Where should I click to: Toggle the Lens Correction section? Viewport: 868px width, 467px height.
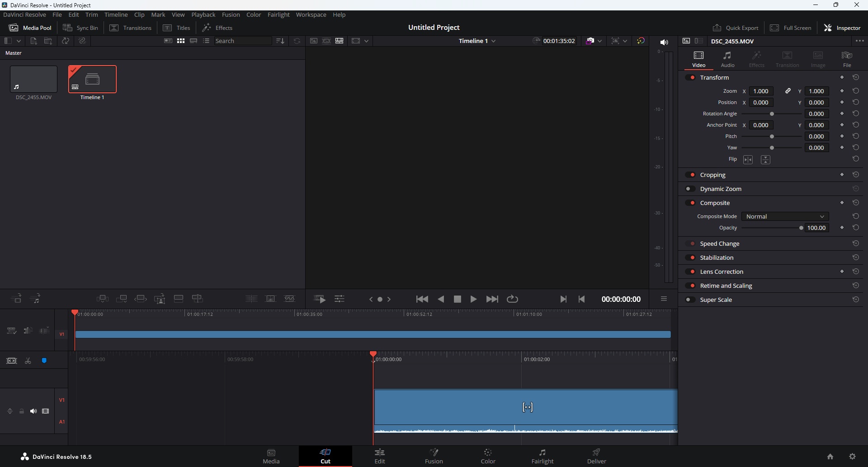pyautogui.click(x=690, y=272)
